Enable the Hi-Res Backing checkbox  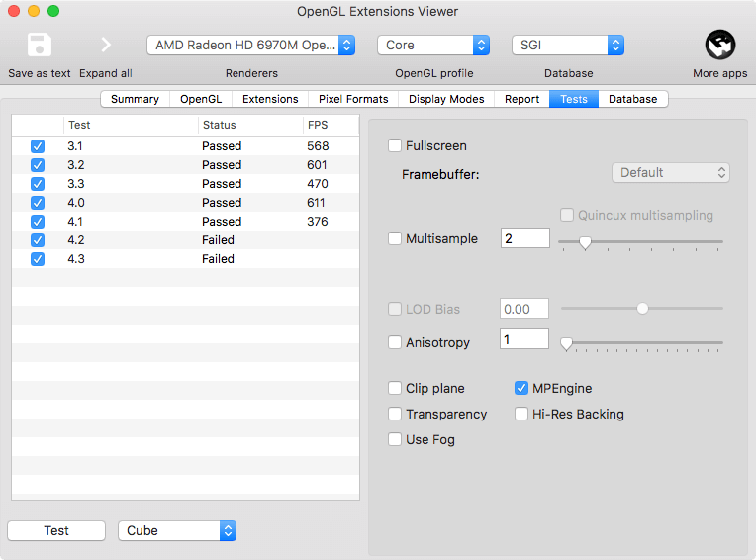[521, 414]
